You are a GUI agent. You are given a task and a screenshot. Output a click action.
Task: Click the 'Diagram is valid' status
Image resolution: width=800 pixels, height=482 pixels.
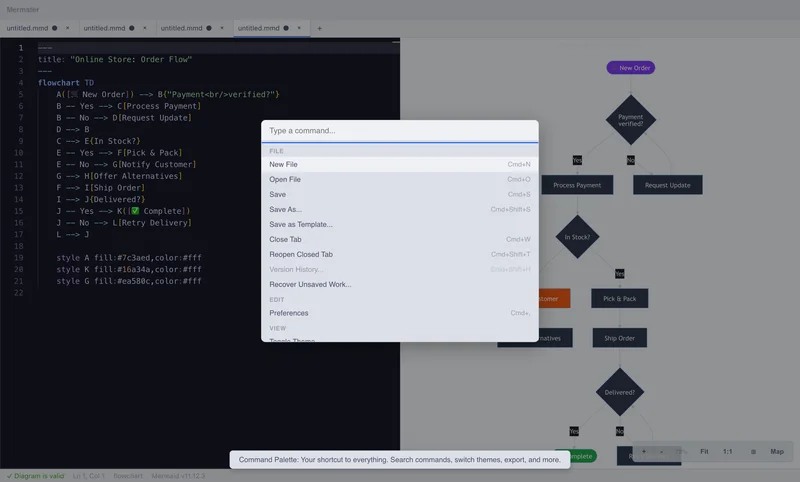pyautogui.click(x=35, y=476)
